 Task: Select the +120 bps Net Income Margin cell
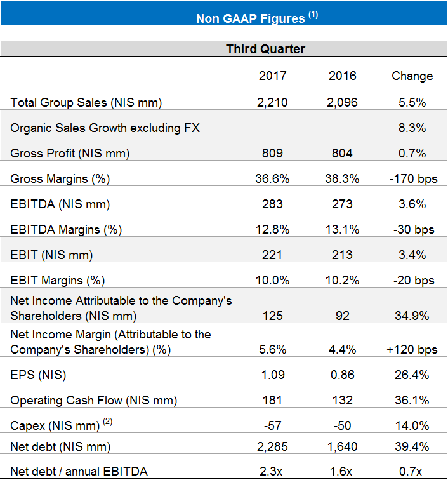click(x=412, y=349)
